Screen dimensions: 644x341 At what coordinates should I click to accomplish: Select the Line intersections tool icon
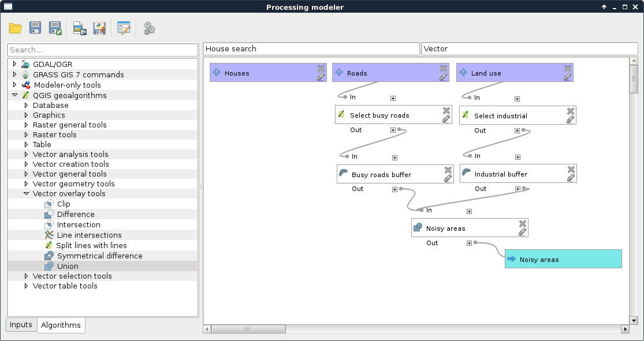pos(49,235)
